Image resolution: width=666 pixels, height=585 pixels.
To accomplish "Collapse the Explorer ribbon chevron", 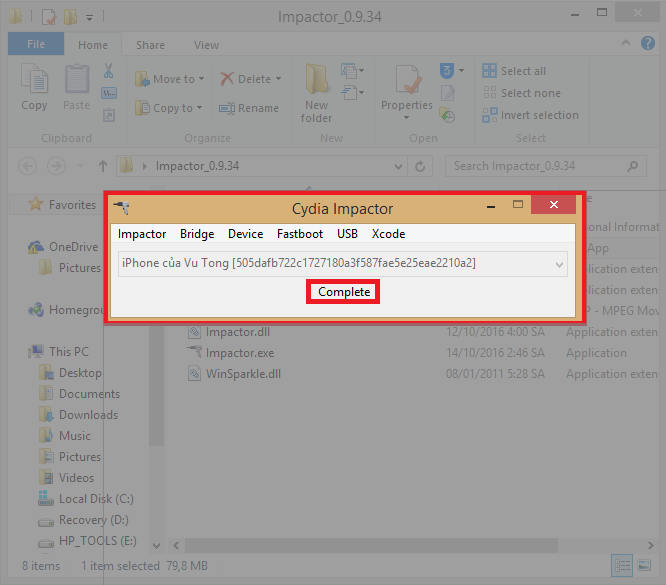I will 626,43.
